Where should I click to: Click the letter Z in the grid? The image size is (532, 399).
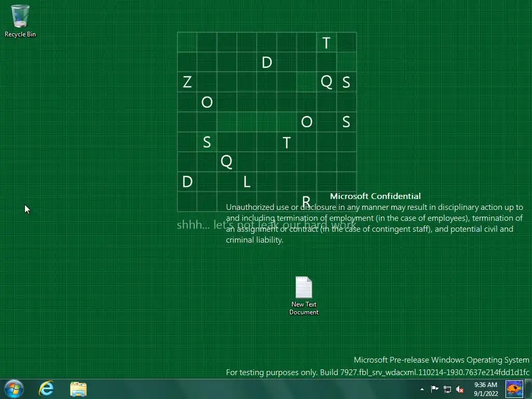187,82
